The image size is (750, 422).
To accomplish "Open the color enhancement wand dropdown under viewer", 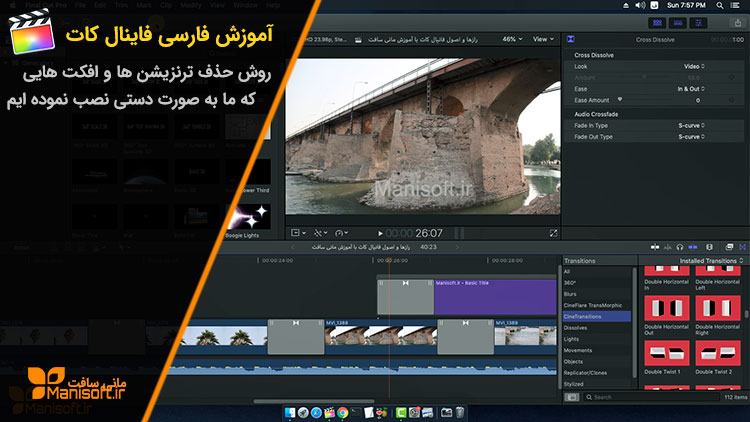I will (x=320, y=233).
